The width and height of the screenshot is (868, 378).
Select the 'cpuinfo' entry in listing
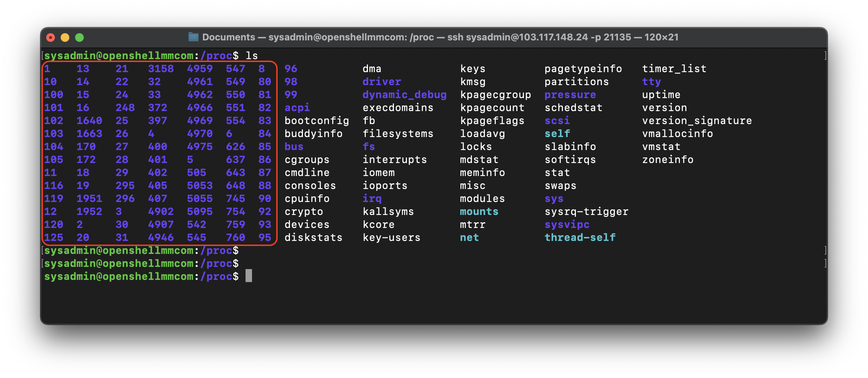[x=307, y=198]
